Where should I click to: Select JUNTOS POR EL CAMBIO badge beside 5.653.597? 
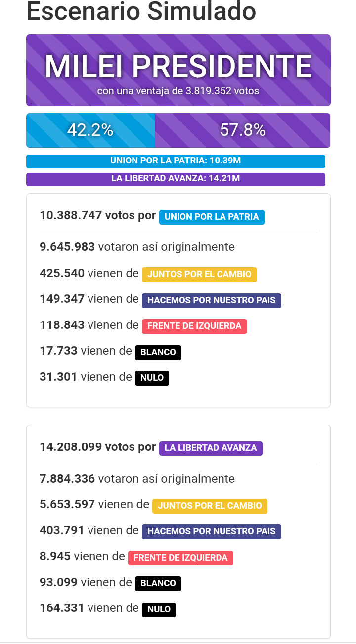click(210, 506)
